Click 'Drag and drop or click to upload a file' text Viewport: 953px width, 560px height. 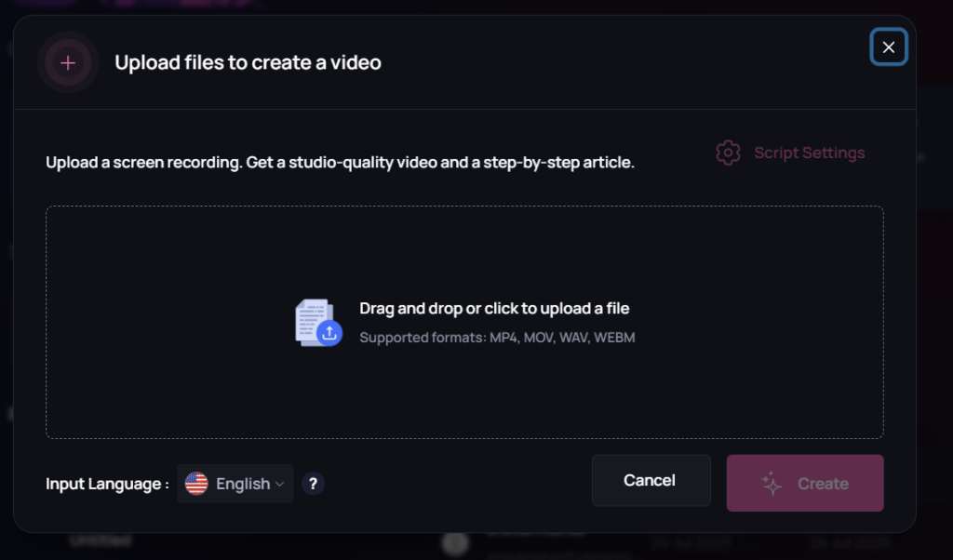494,309
